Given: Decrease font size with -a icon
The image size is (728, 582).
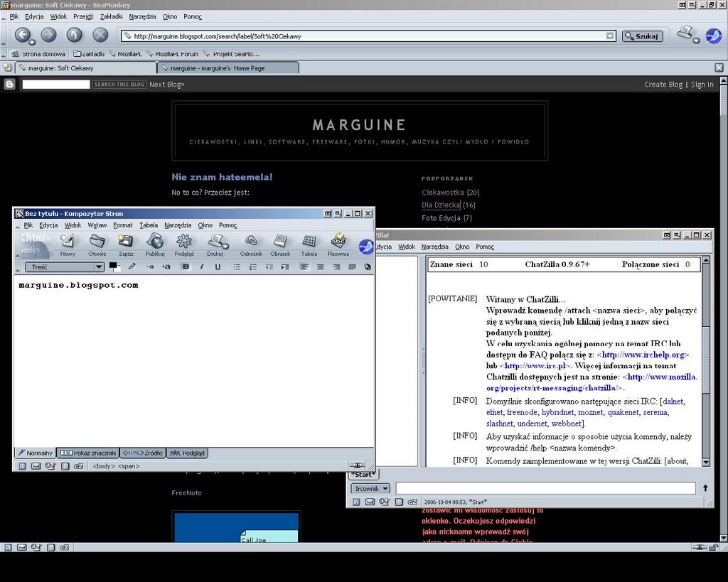Looking at the screenshot, I should [150, 266].
